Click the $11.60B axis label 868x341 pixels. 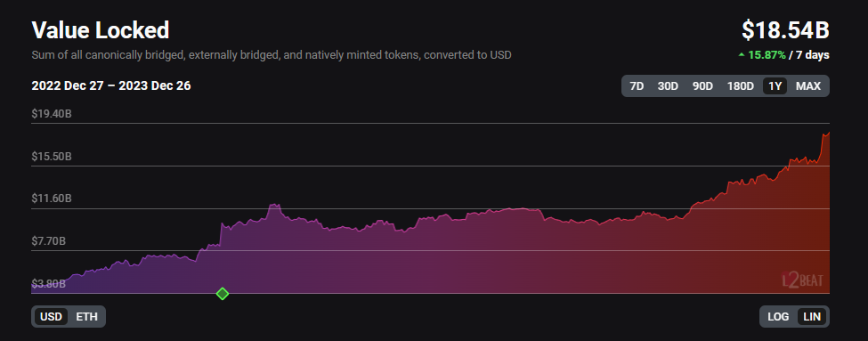pos(52,199)
